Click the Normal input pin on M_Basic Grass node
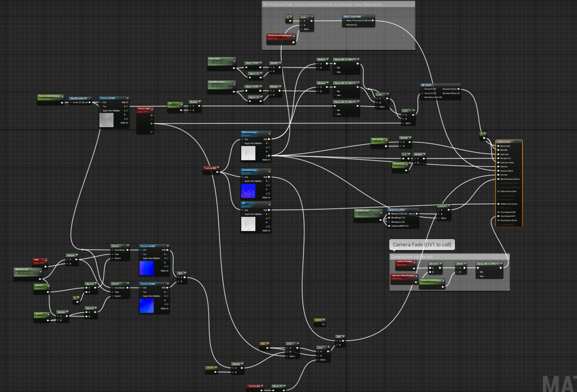577x392 pixels. click(x=498, y=175)
